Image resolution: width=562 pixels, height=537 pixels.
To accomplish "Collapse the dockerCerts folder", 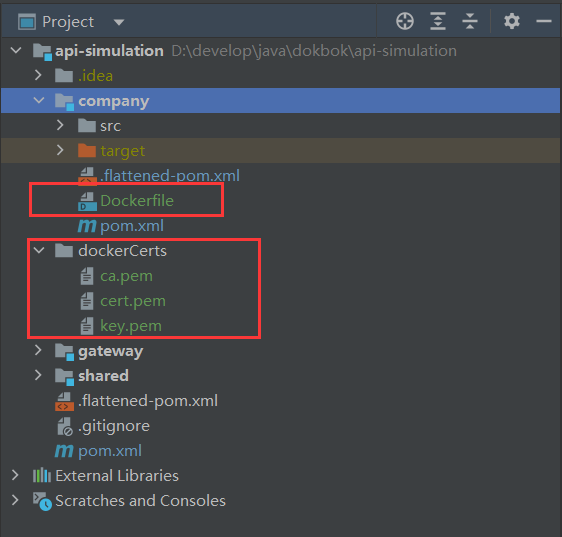I will (39, 250).
